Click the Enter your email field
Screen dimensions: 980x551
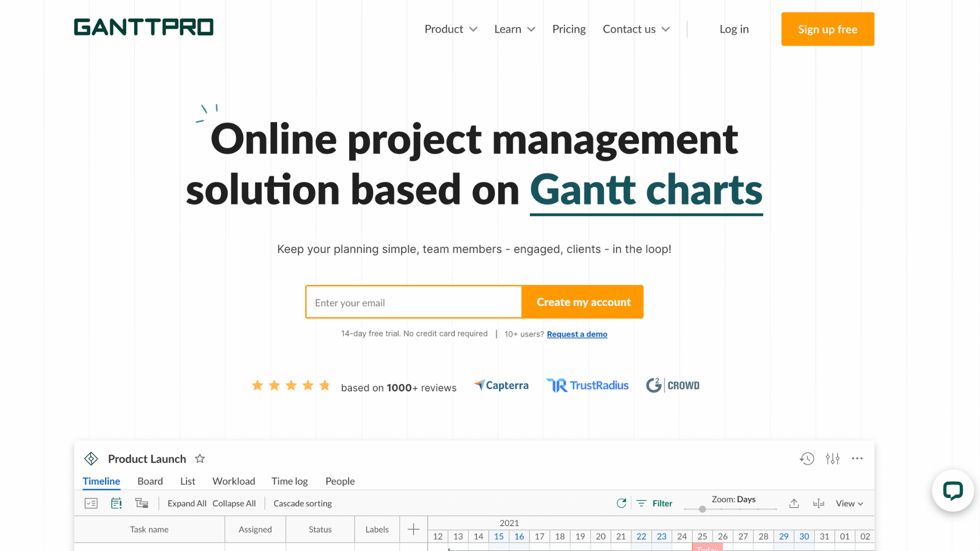[x=413, y=303]
